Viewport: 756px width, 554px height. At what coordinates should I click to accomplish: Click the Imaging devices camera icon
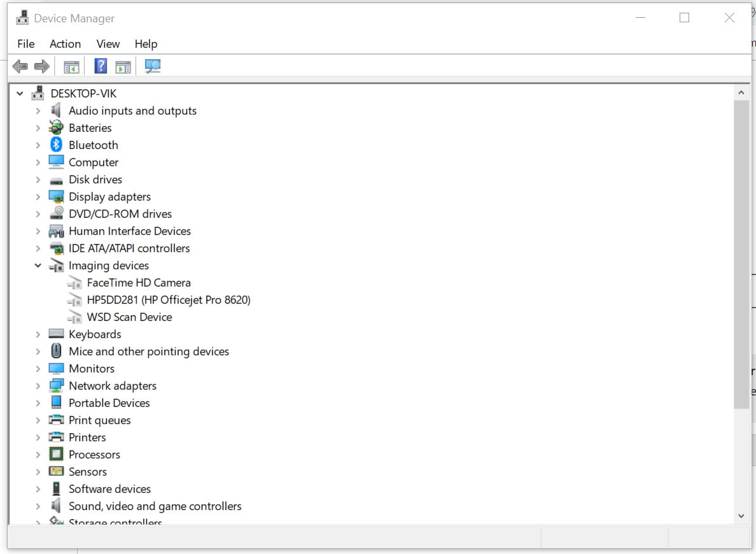coord(57,266)
